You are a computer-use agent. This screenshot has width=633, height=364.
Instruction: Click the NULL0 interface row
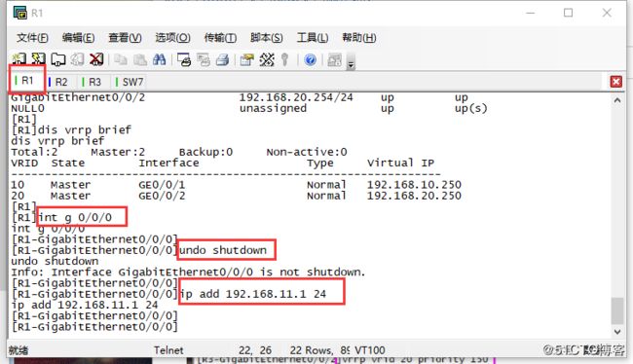[x=248, y=108]
